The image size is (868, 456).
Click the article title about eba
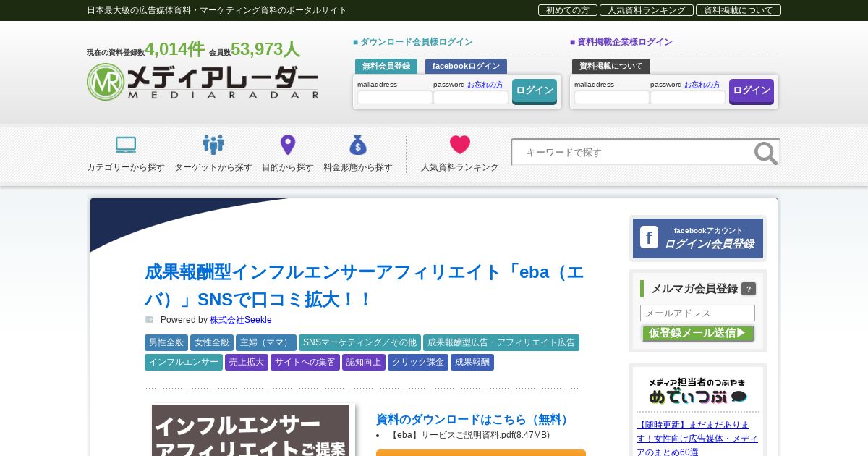(x=364, y=286)
